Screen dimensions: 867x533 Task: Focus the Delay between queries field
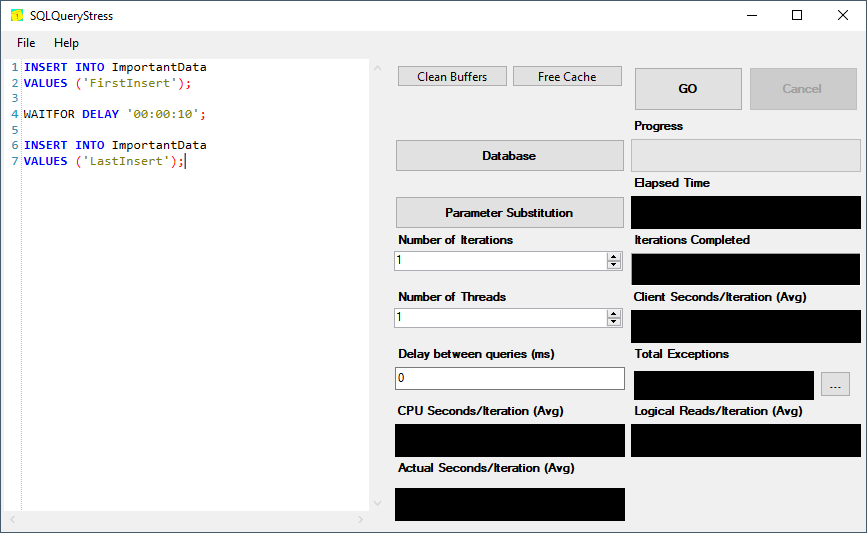(x=509, y=379)
